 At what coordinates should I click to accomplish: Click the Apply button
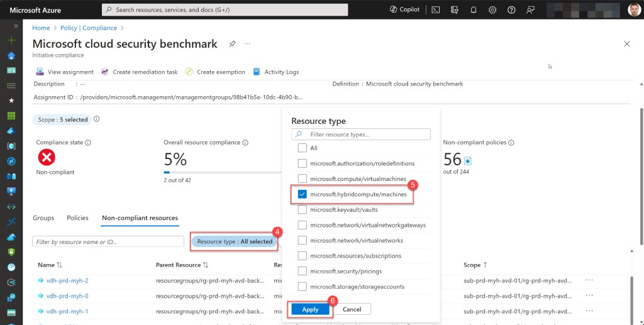click(x=310, y=309)
